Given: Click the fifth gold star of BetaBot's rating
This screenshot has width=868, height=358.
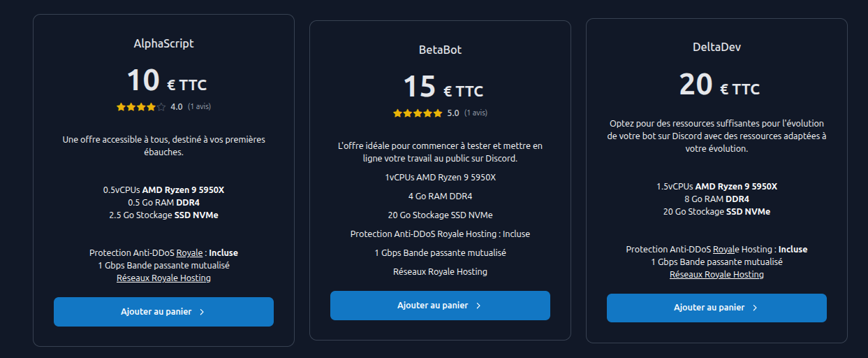Looking at the screenshot, I should point(438,113).
